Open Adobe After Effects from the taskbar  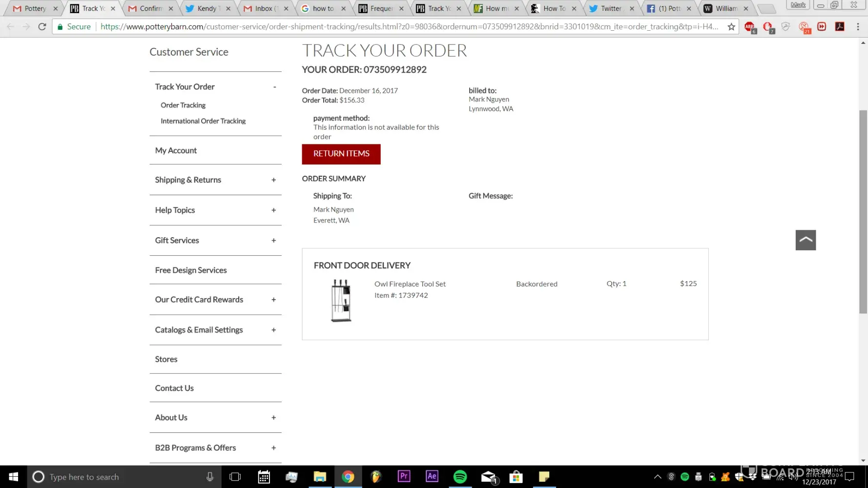[432, 477]
